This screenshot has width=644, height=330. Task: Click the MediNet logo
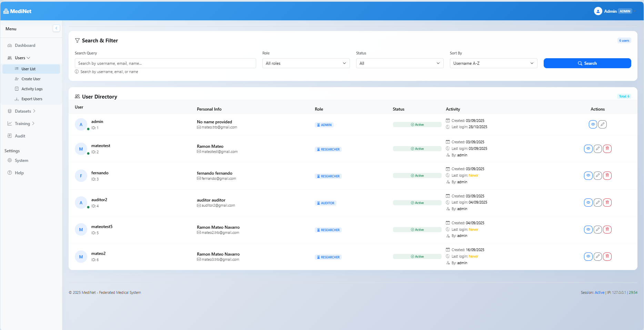18,11
